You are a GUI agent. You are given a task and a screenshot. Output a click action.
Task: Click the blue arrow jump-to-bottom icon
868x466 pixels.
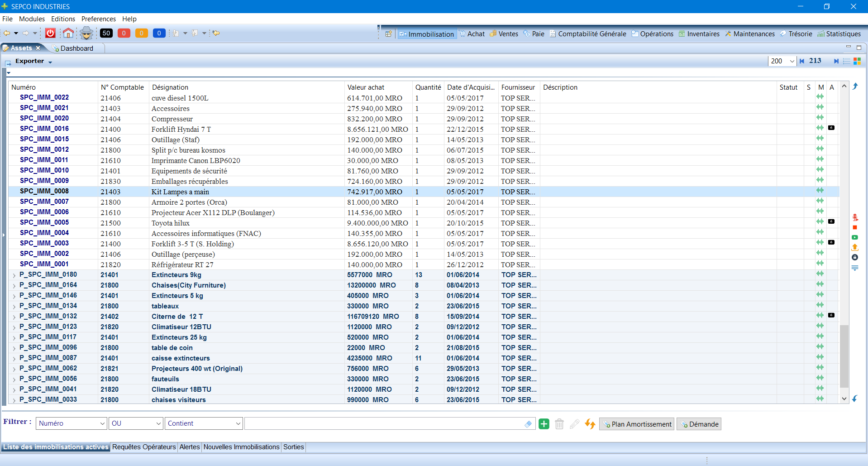tap(855, 399)
